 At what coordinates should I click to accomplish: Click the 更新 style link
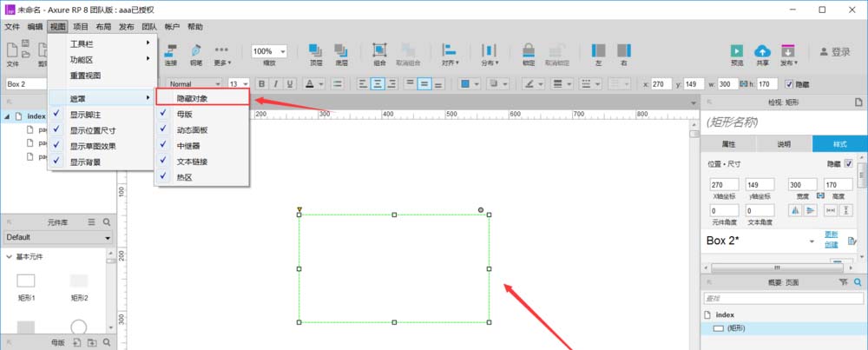(831, 234)
